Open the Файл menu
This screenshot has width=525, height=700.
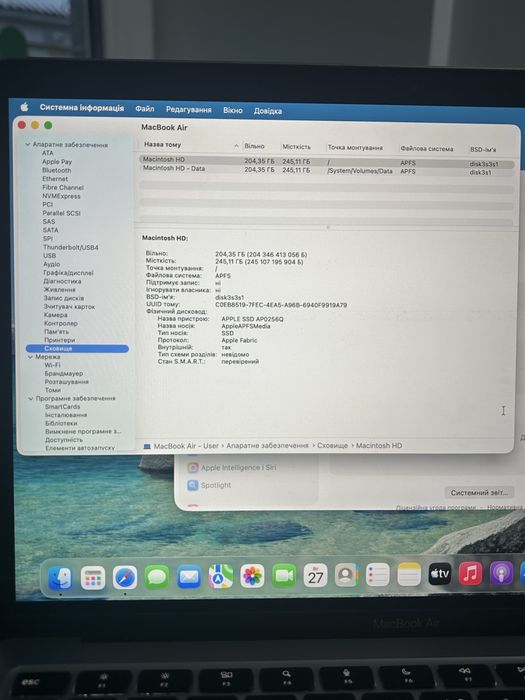pyautogui.click(x=145, y=108)
